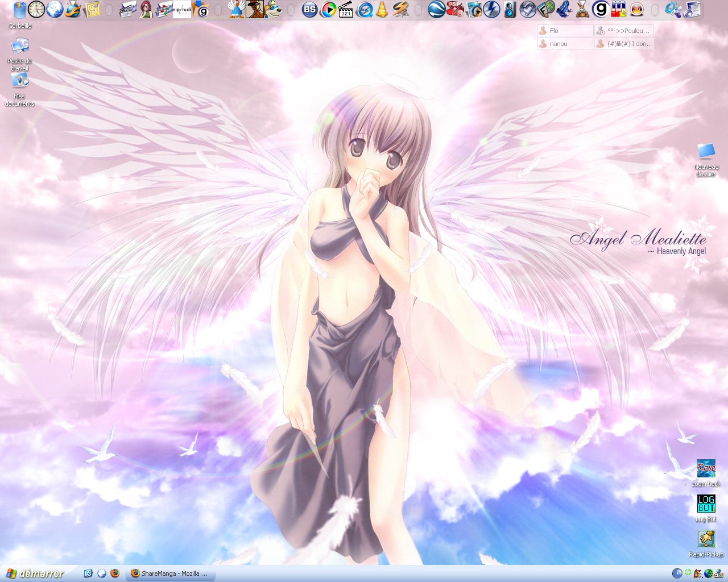Launch the blue speaker audio icon

pyautogui.click(x=510, y=9)
